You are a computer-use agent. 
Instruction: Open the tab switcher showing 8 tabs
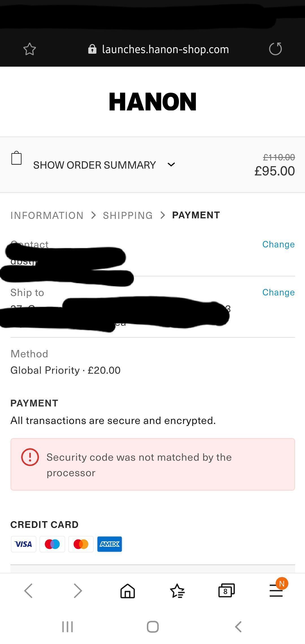click(x=226, y=591)
